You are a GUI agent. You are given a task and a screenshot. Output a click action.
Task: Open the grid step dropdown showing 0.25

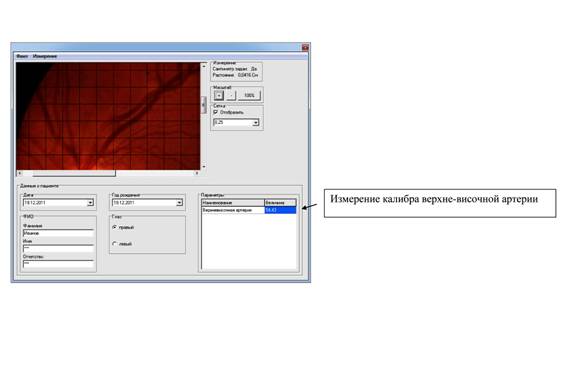256,123
